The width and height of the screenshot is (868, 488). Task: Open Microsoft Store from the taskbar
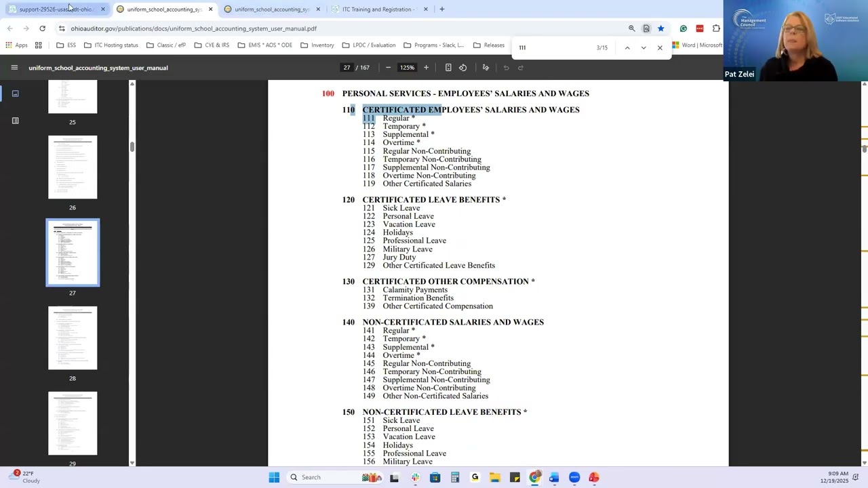point(435,477)
